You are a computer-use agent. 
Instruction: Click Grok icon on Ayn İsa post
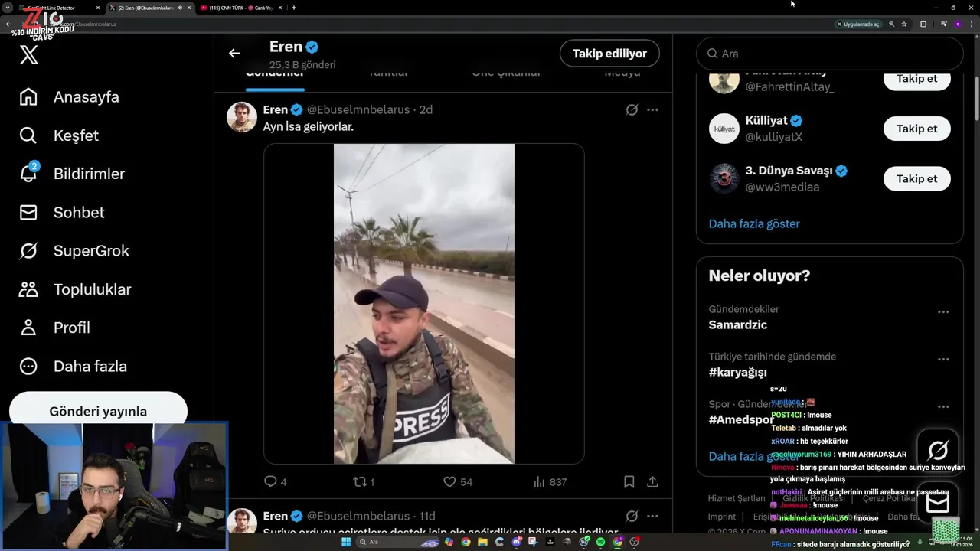coord(632,109)
